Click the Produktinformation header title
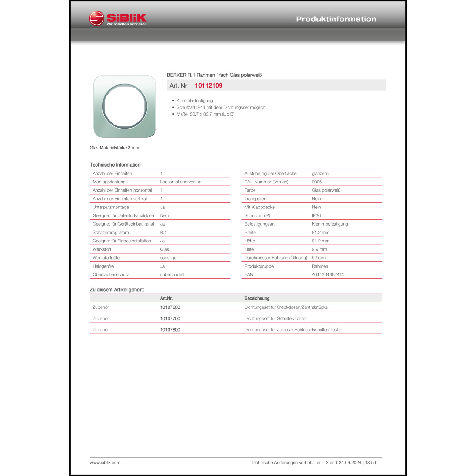Viewport: 476px width, 476px height. pyautogui.click(x=336, y=19)
